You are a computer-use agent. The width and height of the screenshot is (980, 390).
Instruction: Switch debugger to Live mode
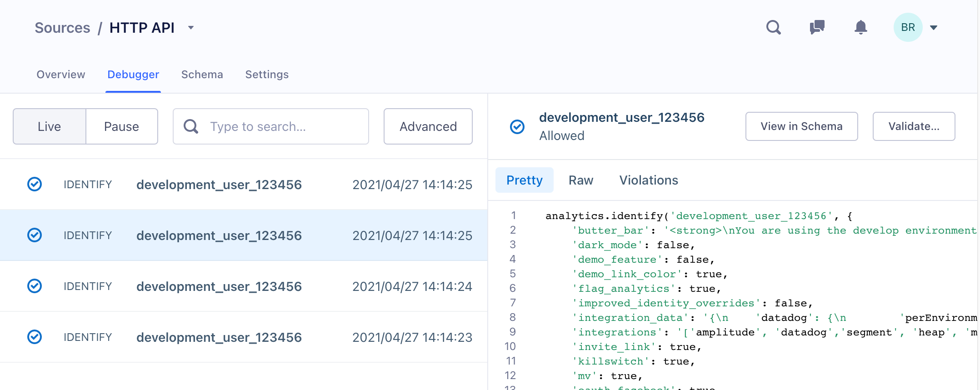pyautogui.click(x=50, y=126)
